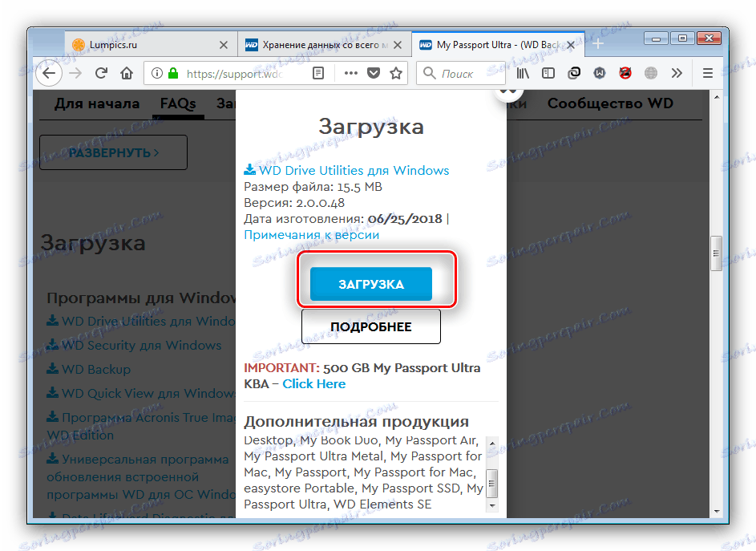Open page actions three-dot menu
This screenshot has width=756, height=551.
pyautogui.click(x=350, y=73)
